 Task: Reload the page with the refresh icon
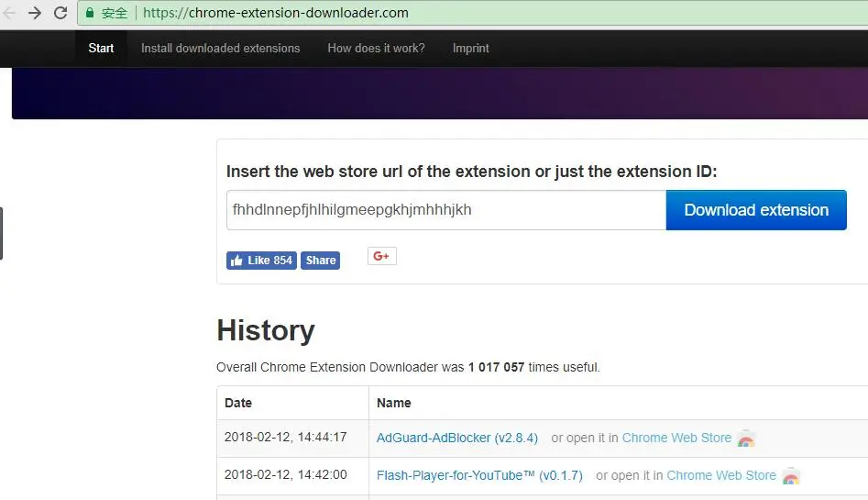click(x=60, y=13)
